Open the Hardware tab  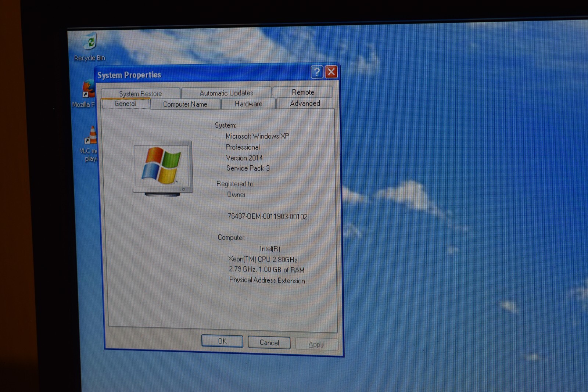click(x=248, y=104)
